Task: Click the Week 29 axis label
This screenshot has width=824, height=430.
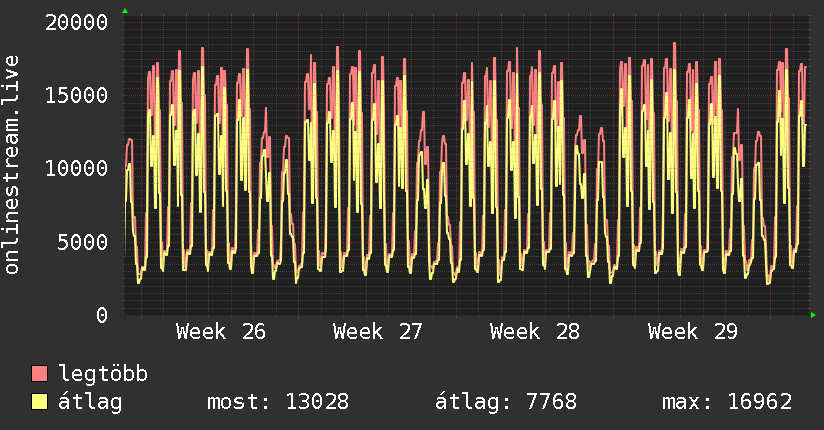Action: [693, 332]
